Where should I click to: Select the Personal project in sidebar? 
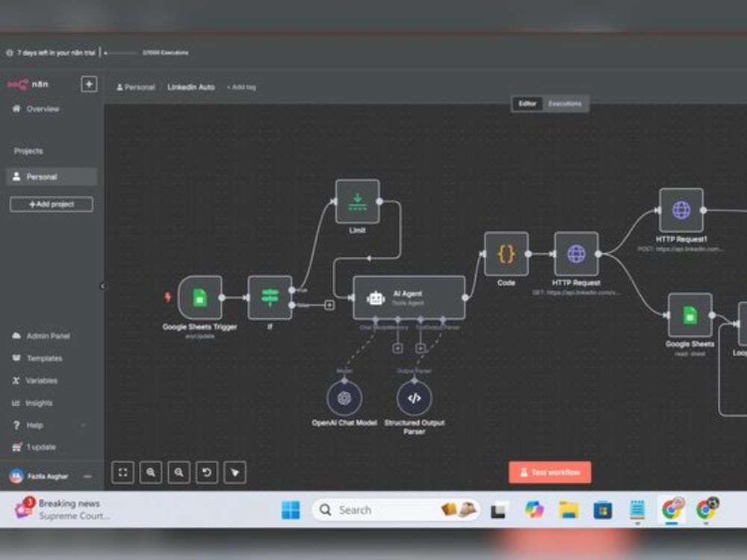click(52, 177)
